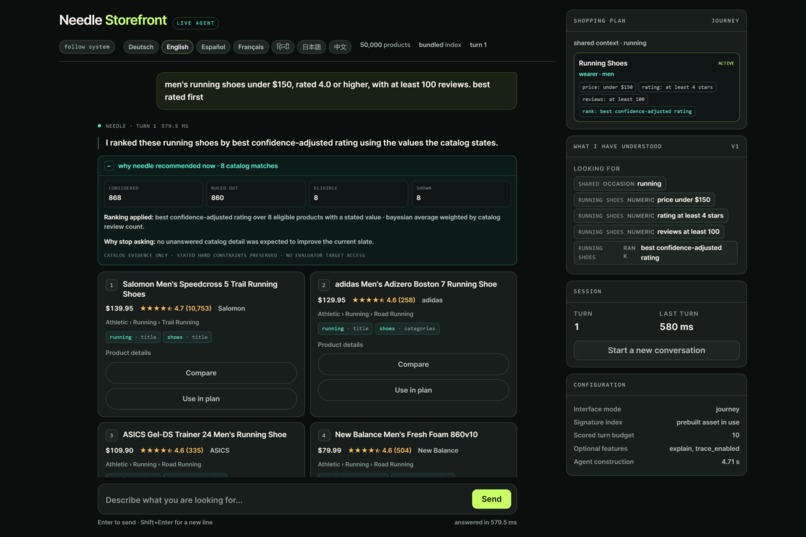806x537 pixels.
Task: Click 'answered in 579.5 ms' status text
Action: coord(485,523)
